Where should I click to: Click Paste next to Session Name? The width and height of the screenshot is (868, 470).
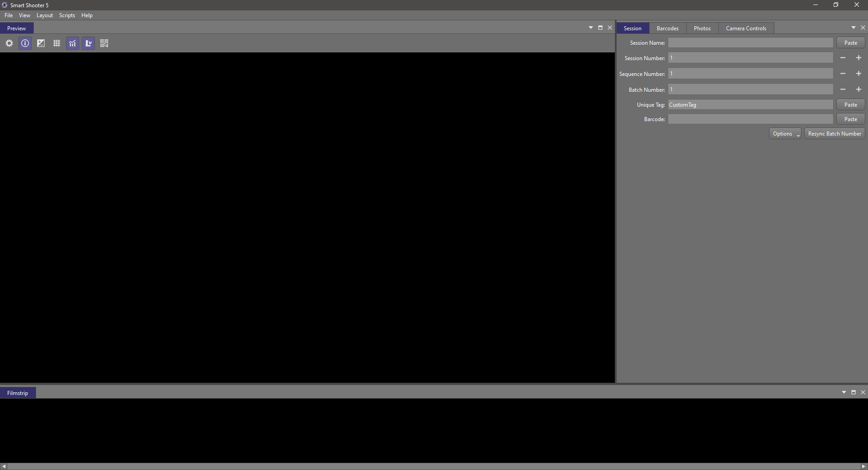click(850, 43)
